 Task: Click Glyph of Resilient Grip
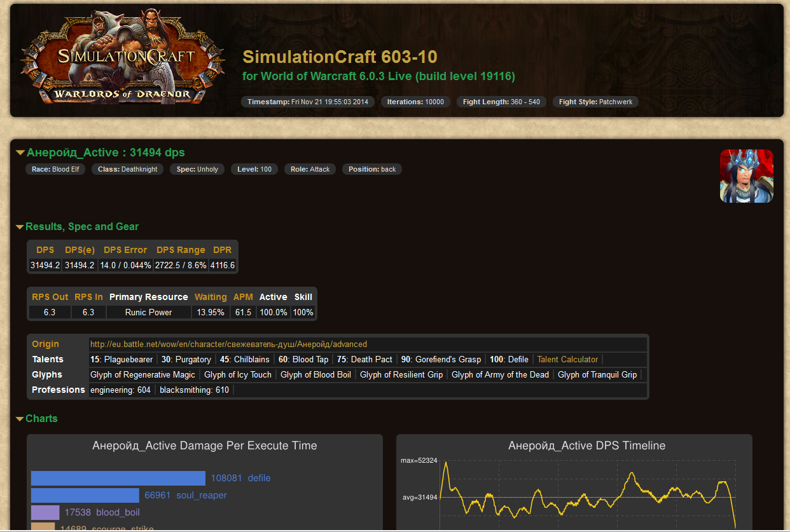point(401,374)
